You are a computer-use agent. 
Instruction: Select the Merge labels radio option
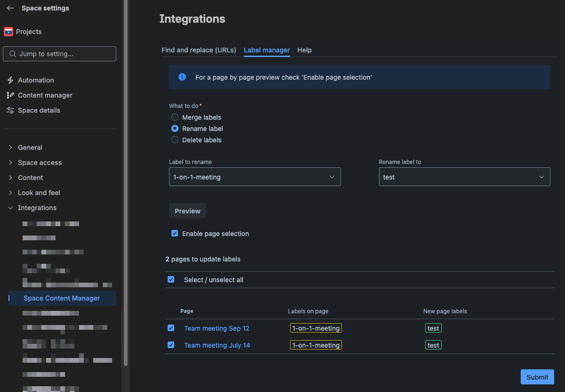click(175, 118)
